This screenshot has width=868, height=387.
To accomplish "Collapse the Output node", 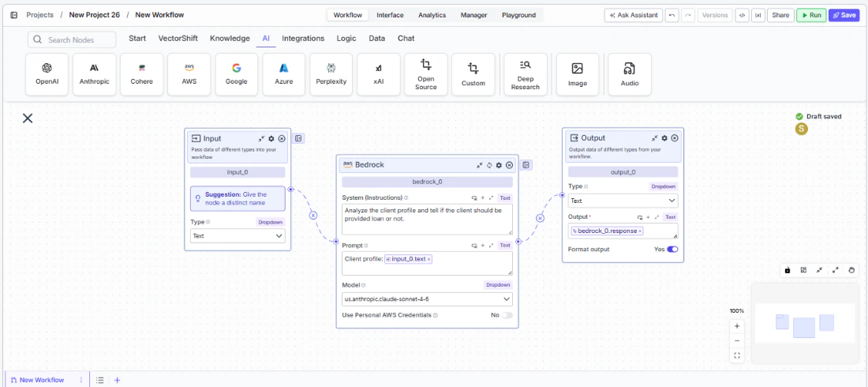I will 654,138.
